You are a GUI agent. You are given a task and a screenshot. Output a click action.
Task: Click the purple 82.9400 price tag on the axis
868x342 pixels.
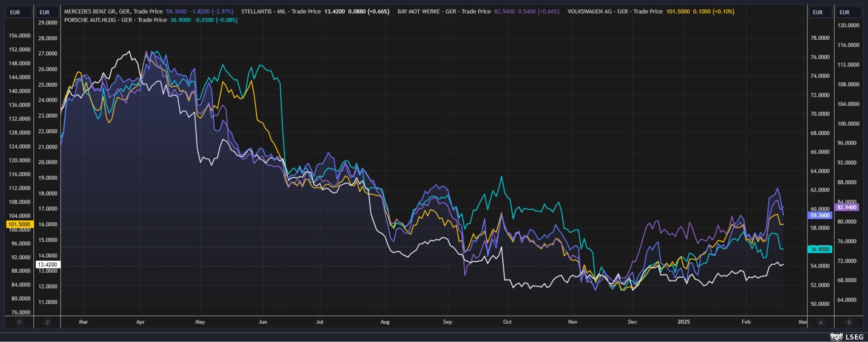click(x=847, y=207)
